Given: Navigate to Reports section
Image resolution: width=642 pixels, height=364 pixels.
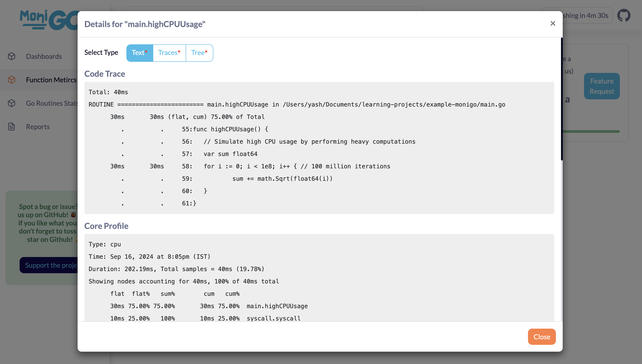Looking at the screenshot, I should (x=38, y=126).
